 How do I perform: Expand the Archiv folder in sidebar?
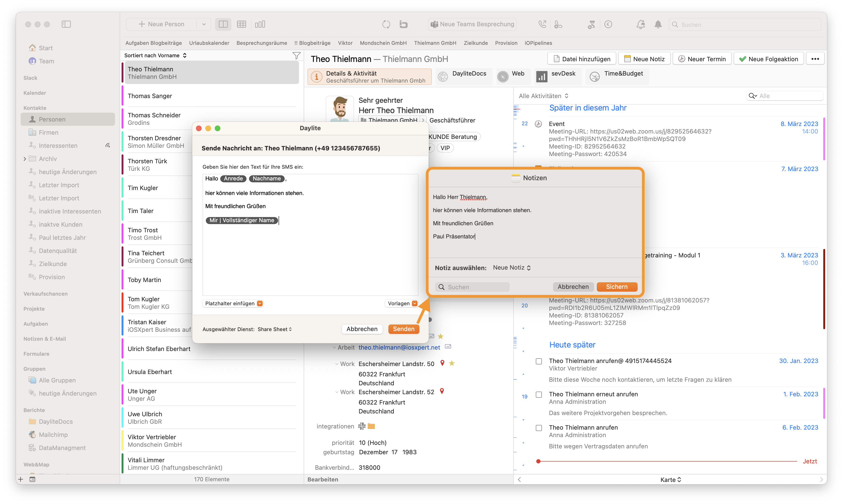click(24, 159)
